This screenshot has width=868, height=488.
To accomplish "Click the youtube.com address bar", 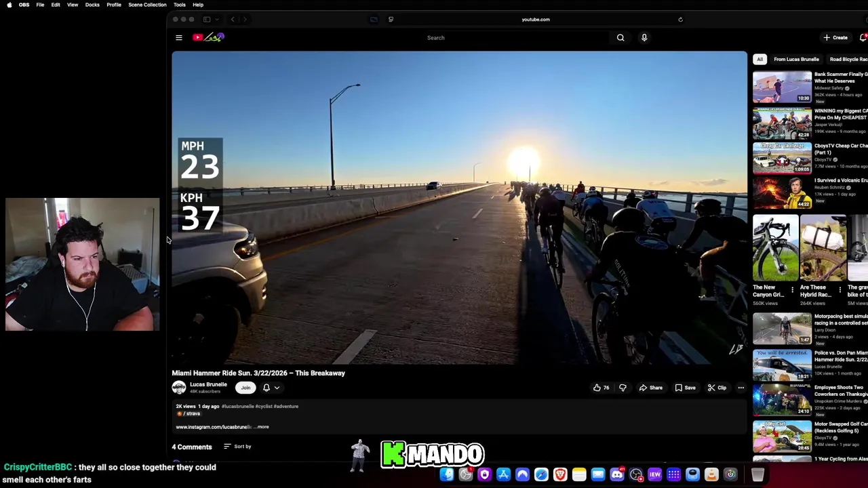I will coord(536,20).
